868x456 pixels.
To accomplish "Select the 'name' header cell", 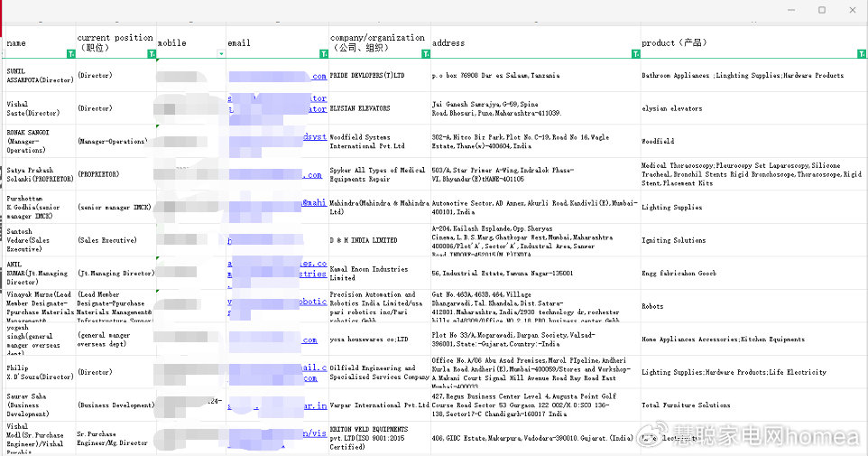I will pyautogui.click(x=41, y=42).
